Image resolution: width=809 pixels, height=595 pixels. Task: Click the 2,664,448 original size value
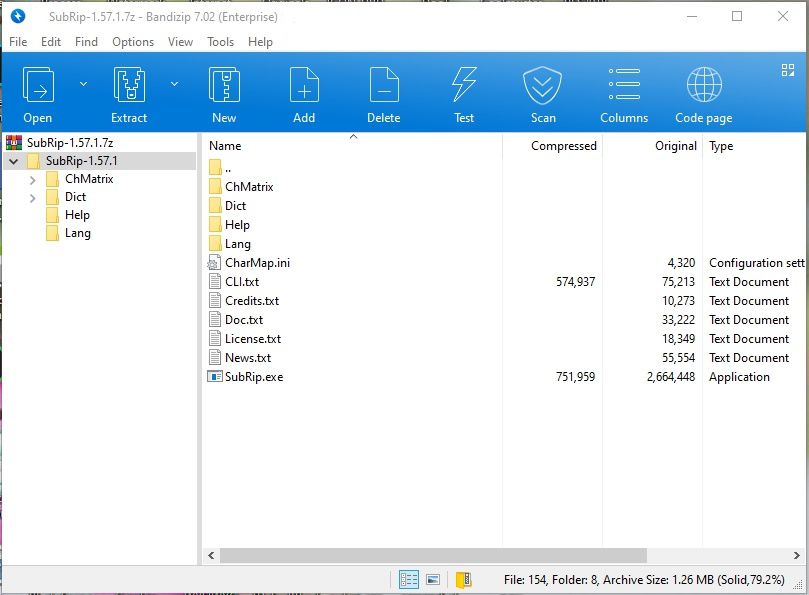671,377
